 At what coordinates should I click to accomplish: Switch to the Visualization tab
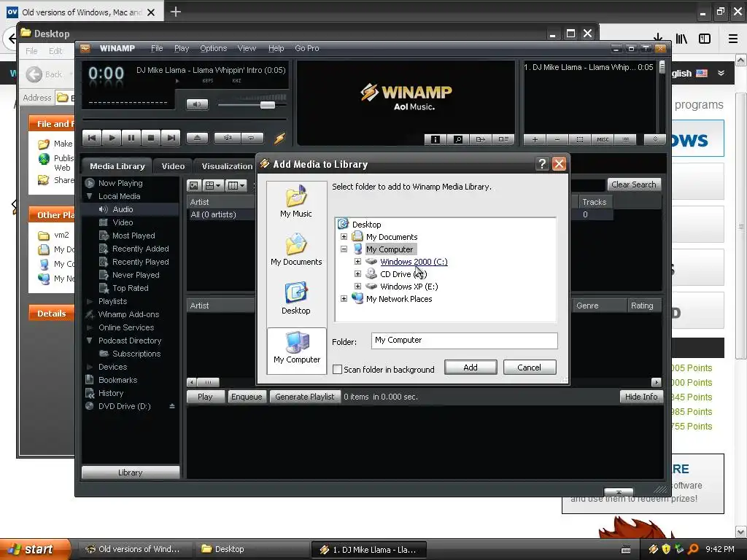pos(226,166)
